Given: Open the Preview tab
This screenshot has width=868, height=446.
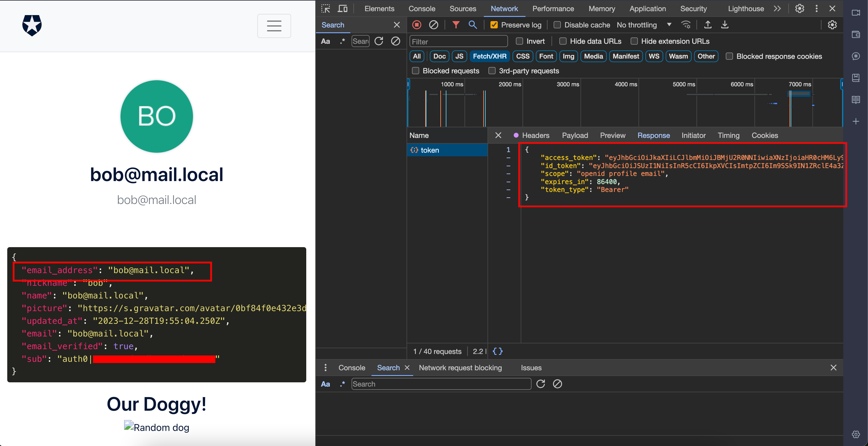Looking at the screenshot, I should [x=612, y=136].
